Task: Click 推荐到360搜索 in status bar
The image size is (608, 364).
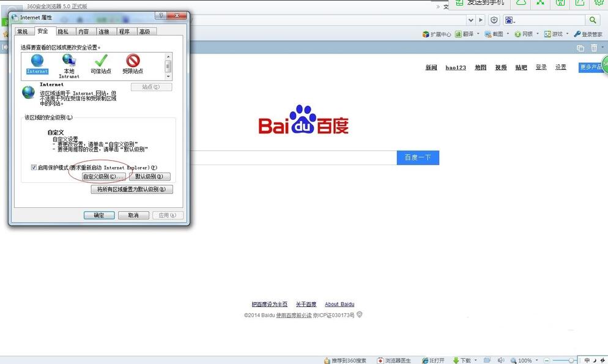Action: click(x=345, y=360)
